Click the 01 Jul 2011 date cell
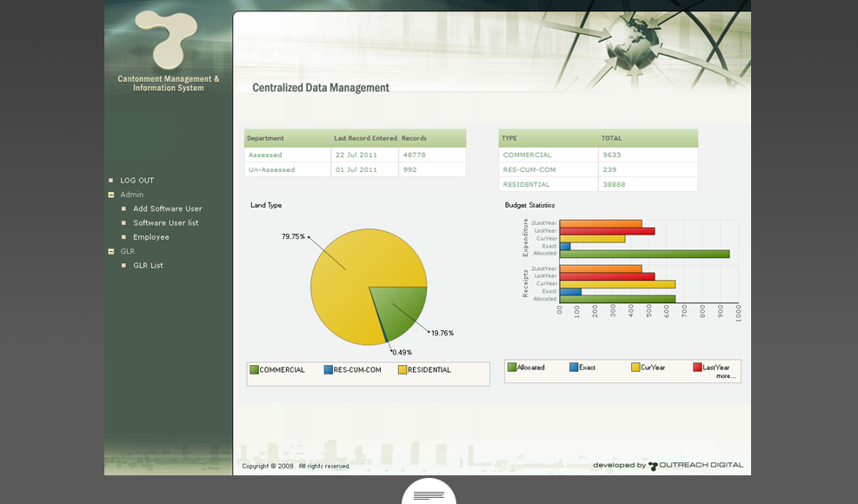The height and width of the screenshot is (504, 858). [356, 169]
